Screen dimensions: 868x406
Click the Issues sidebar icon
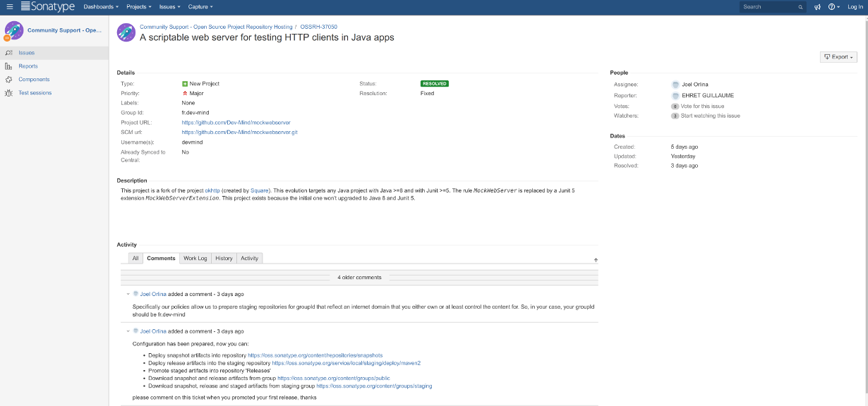point(8,53)
